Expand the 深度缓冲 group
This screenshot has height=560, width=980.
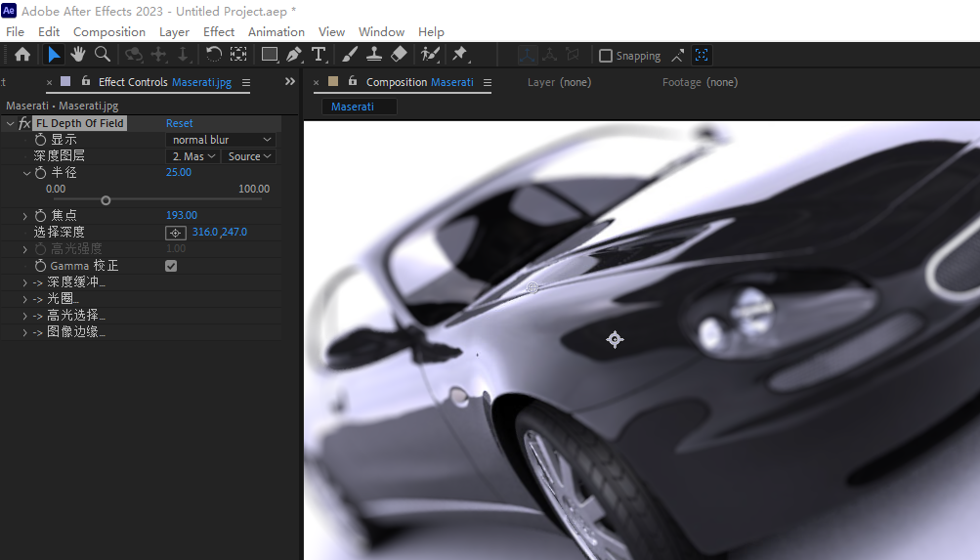[25, 283]
